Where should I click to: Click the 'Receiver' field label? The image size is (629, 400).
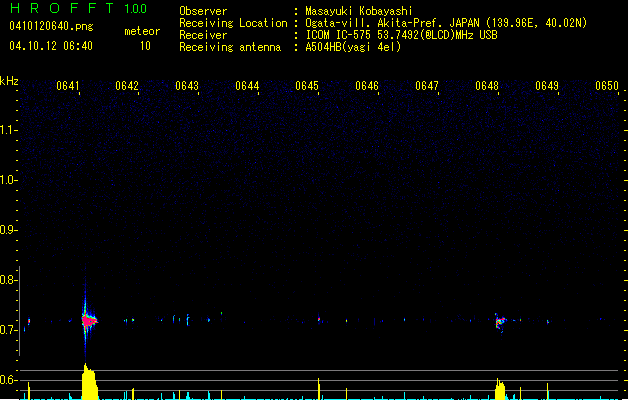coord(203,35)
